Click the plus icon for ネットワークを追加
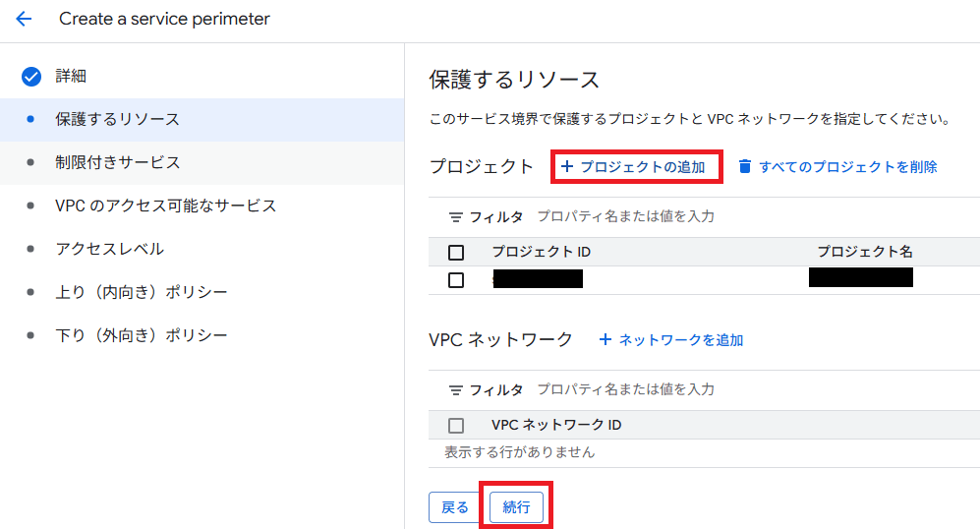 click(605, 340)
